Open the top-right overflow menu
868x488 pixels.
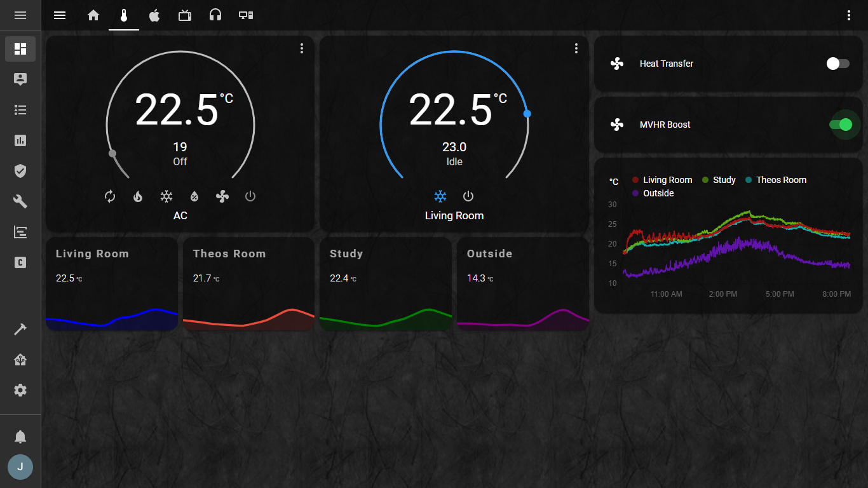coord(850,15)
